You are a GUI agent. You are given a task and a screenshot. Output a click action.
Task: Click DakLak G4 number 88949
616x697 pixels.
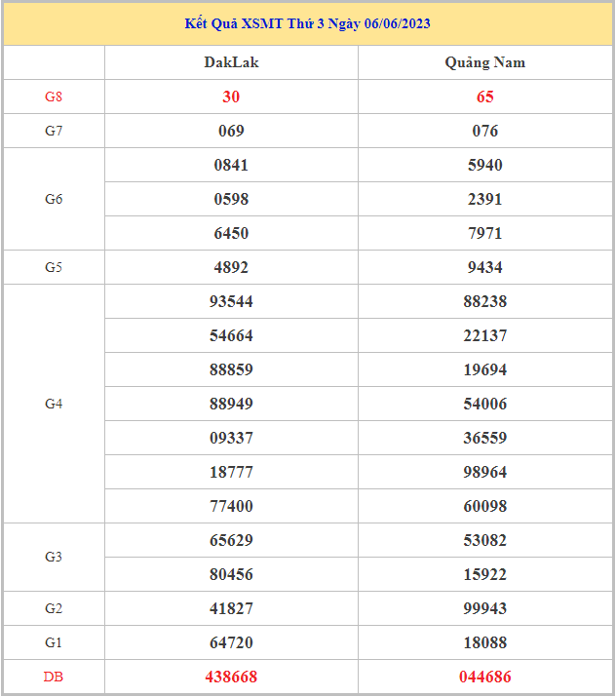231,404
